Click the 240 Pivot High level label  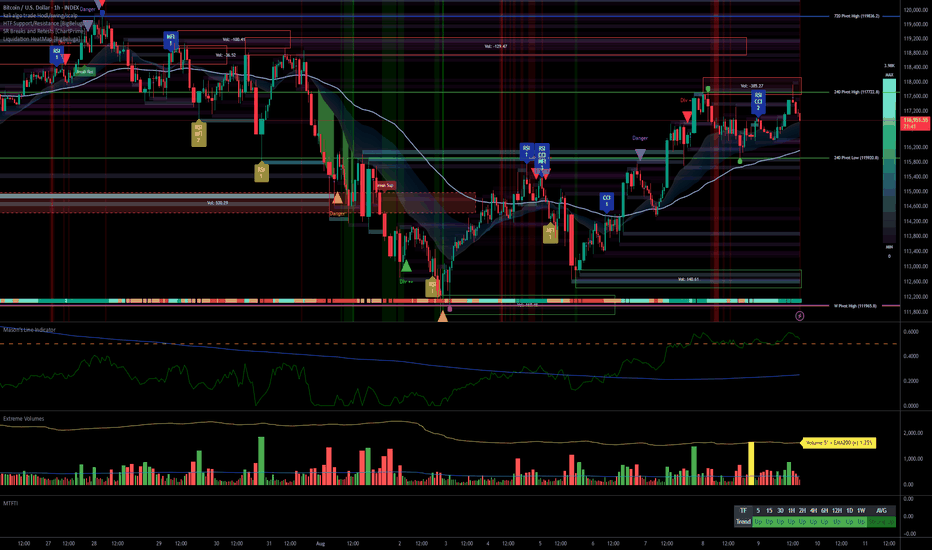[x=856, y=92]
